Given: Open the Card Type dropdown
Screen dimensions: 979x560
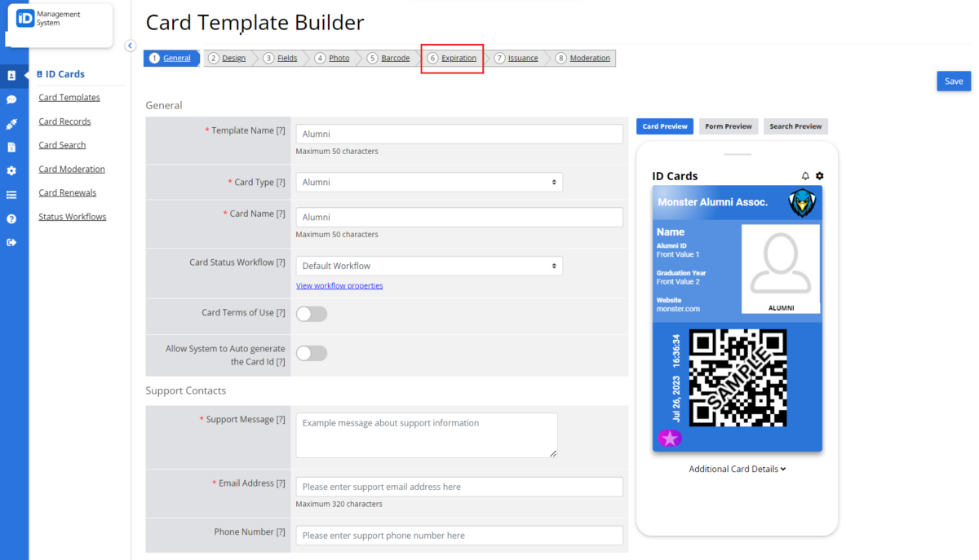Looking at the screenshot, I should click(428, 182).
